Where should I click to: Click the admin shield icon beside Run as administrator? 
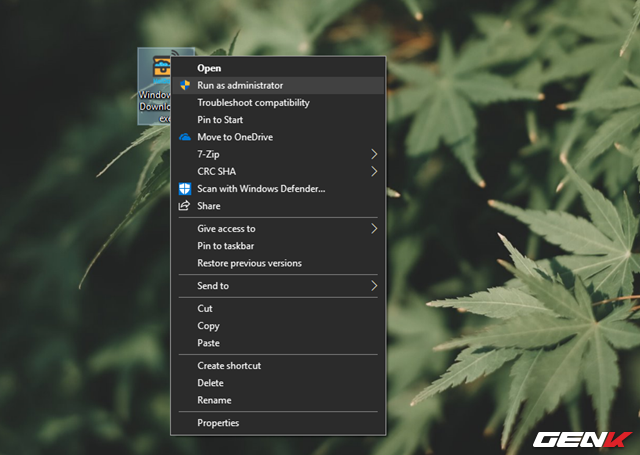(185, 85)
